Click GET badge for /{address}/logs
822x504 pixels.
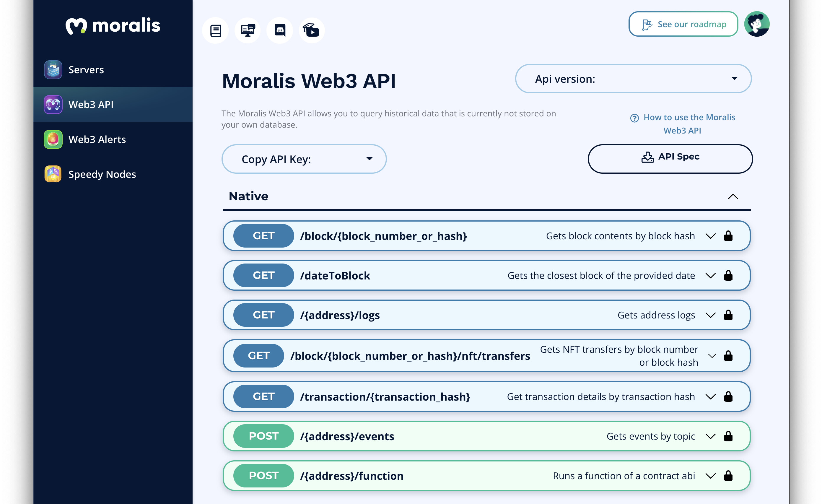(263, 315)
